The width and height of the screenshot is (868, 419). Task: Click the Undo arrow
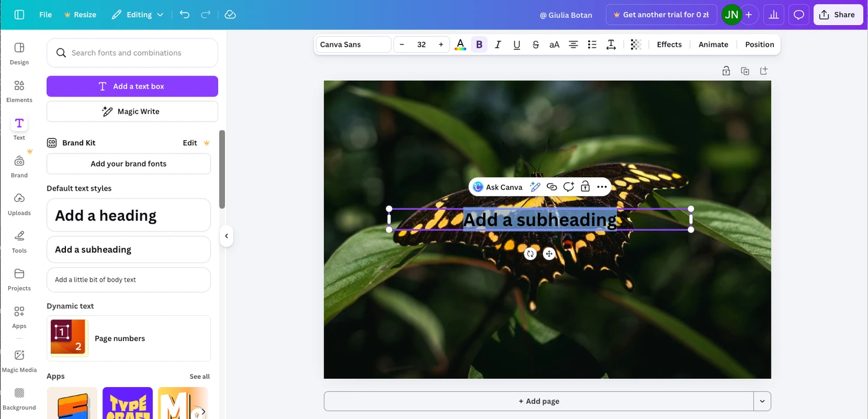(184, 14)
